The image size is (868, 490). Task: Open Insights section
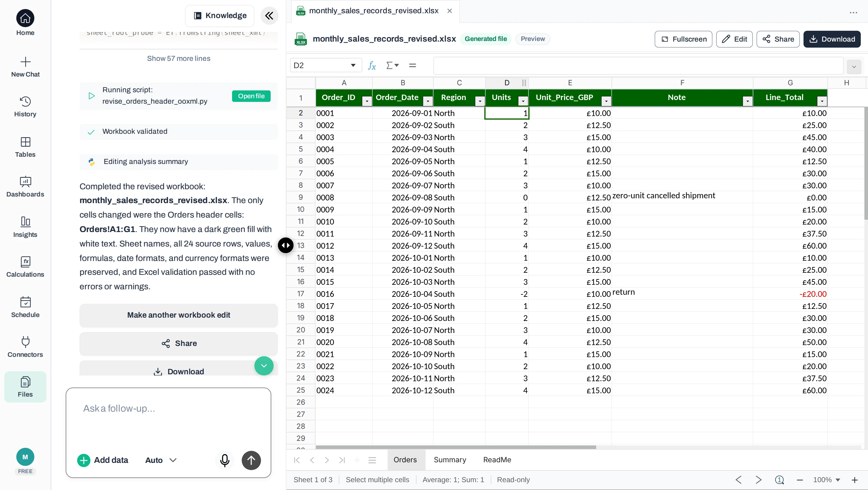click(x=25, y=227)
